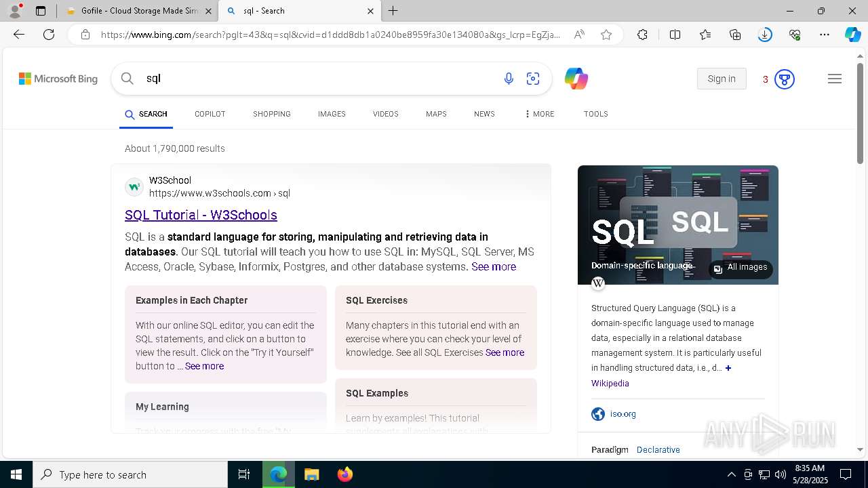This screenshot has width=868, height=488.
Task: Open TOOLS search options
Action: point(596,114)
